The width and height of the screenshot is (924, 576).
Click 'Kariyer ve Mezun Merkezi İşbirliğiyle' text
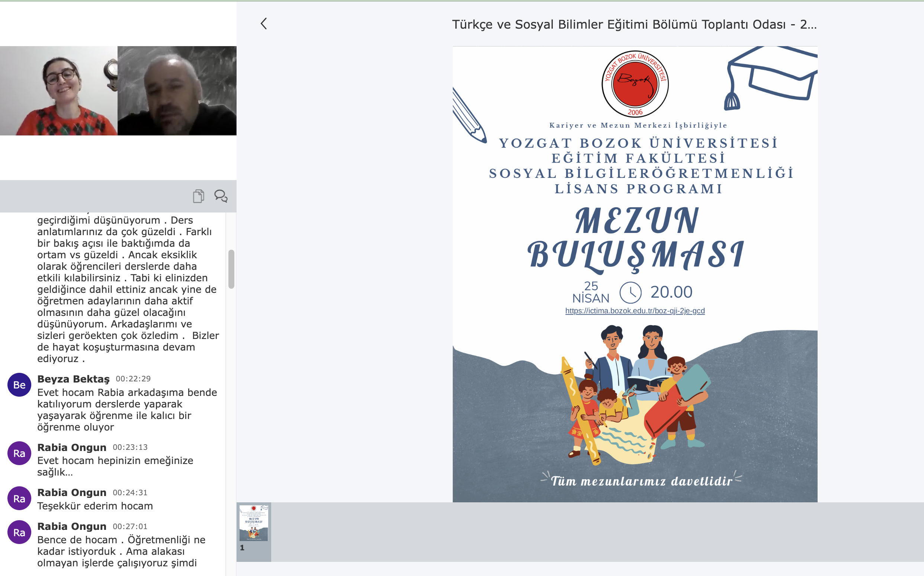[x=638, y=125]
